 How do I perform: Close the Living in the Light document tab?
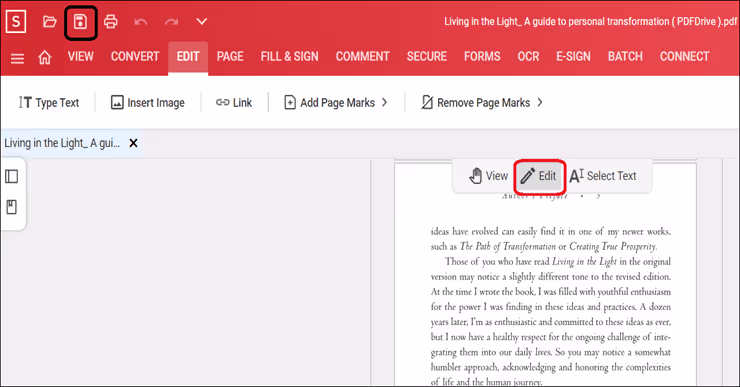point(134,143)
